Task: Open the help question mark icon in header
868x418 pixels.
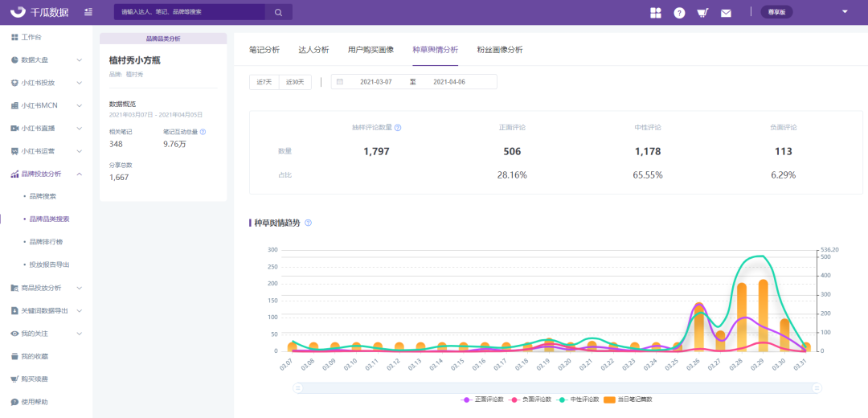Action: tap(679, 13)
